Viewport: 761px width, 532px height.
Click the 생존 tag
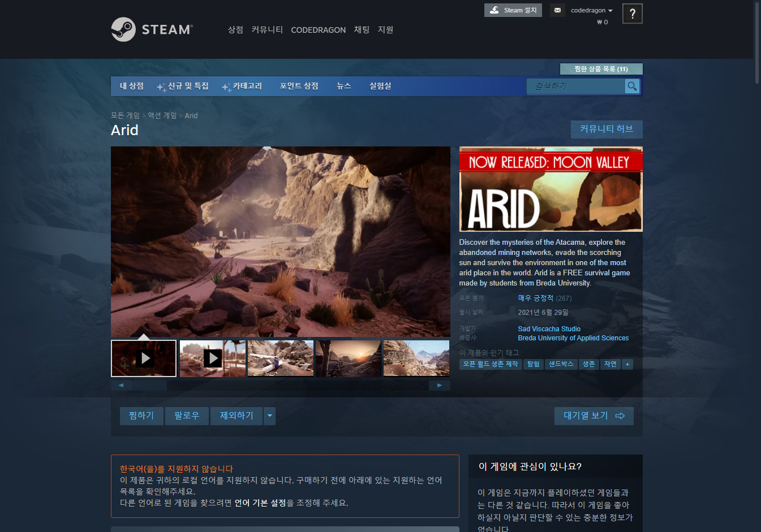(588, 364)
